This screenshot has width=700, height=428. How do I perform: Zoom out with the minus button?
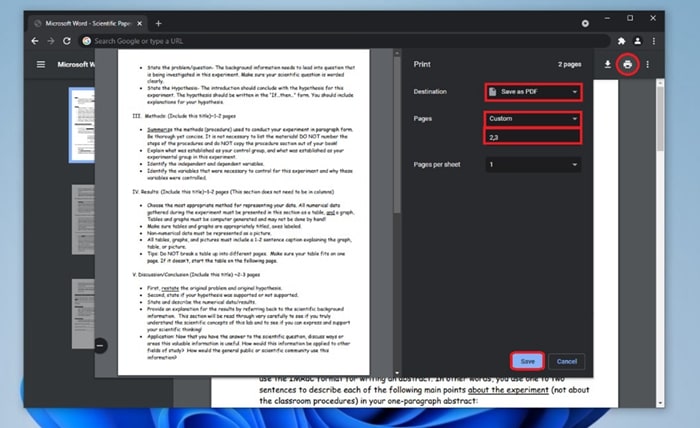click(100, 345)
